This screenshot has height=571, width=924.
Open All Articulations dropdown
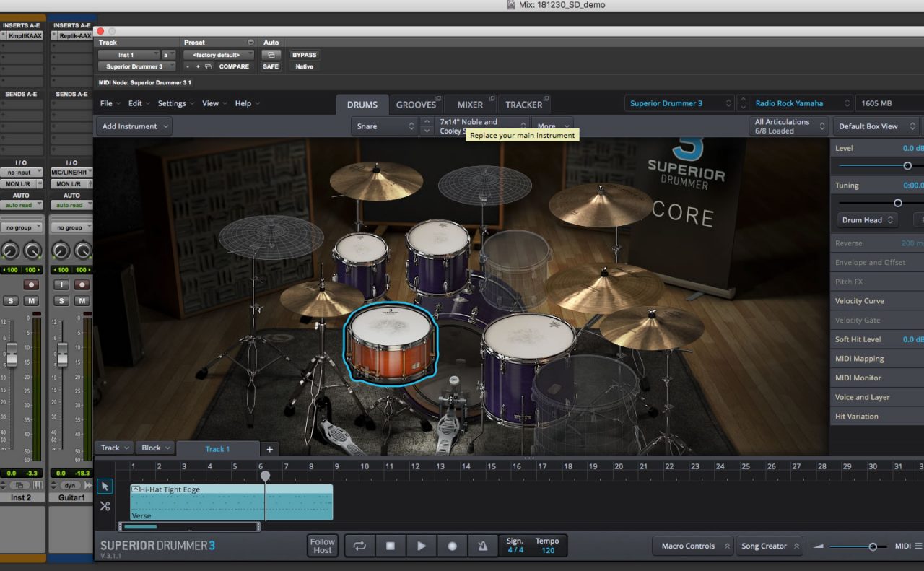click(x=789, y=126)
